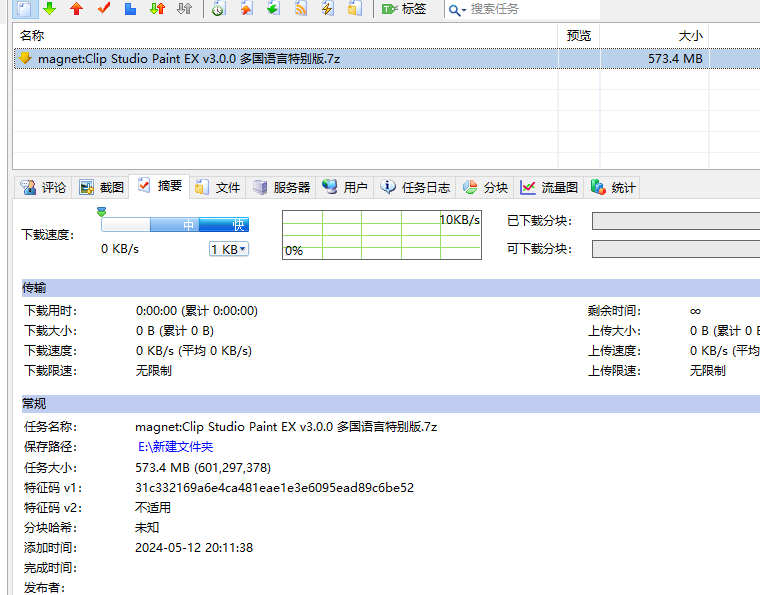
Task: Sort by the 大小 column header
Action: (x=690, y=35)
